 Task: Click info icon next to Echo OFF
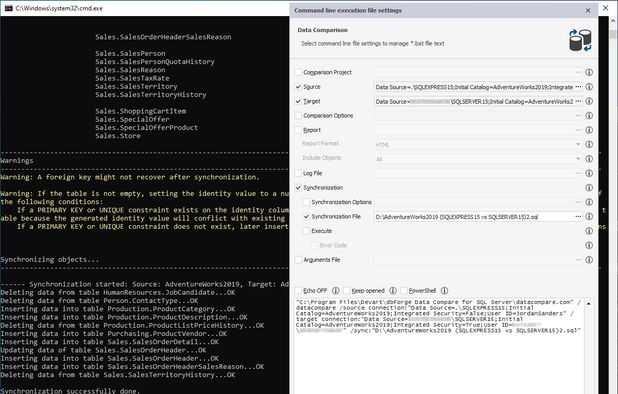click(336, 291)
